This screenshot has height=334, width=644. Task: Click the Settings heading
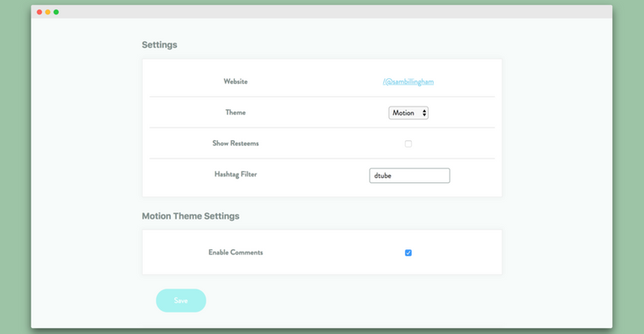coord(159,44)
